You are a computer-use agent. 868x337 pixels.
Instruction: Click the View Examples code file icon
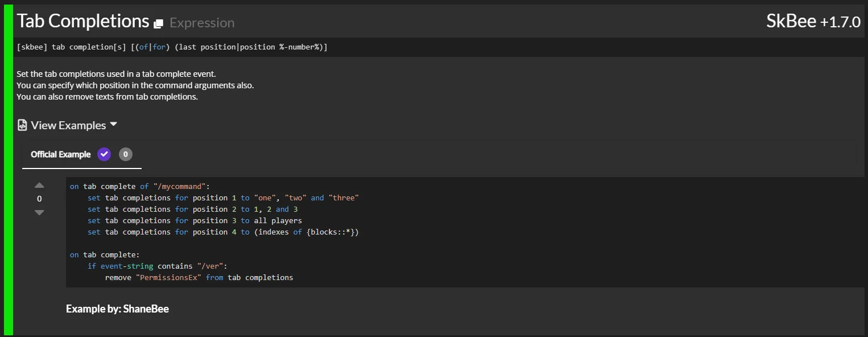tap(22, 125)
